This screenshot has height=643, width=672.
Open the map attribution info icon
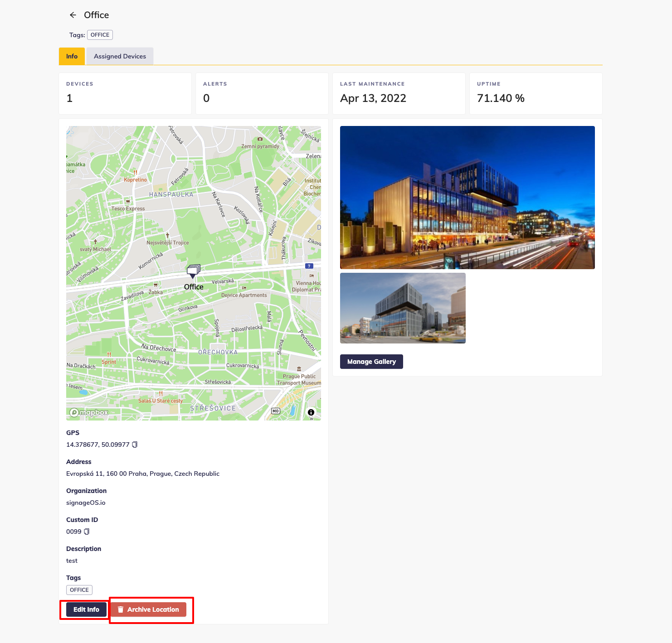pos(311,412)
